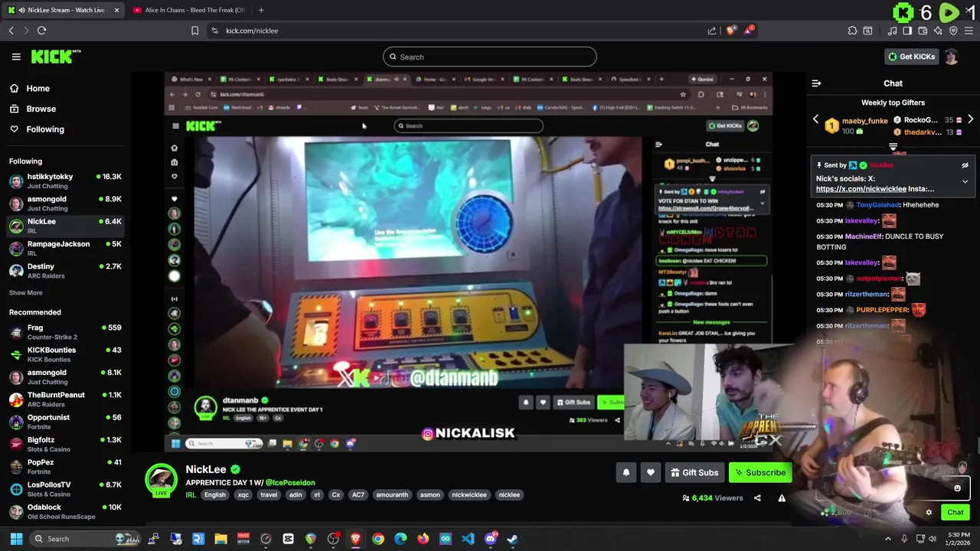Open Steam from the taskbar
Image resolution: width=980 pixels, height=551 pixels.
(x=512, y=539)
